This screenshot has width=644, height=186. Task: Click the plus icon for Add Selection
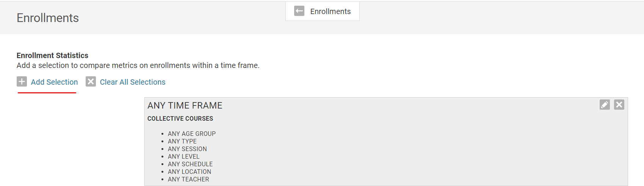pos(22,82)
